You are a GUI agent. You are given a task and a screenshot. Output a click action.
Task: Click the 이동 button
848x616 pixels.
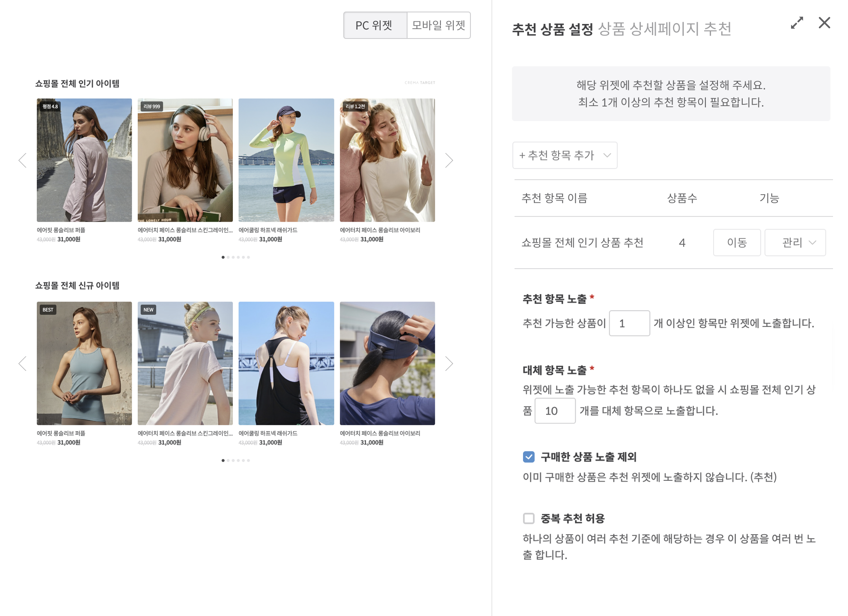(x=736, y=243)
